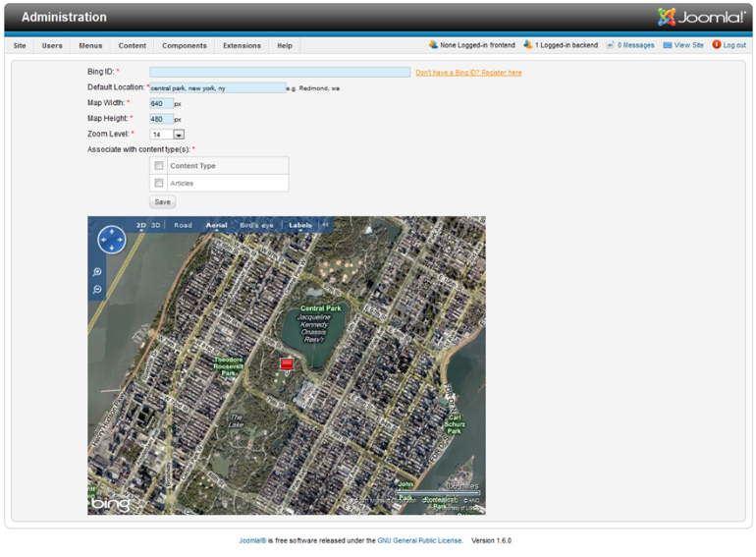
Task: Open the Users menu
Action: (52, 46)
